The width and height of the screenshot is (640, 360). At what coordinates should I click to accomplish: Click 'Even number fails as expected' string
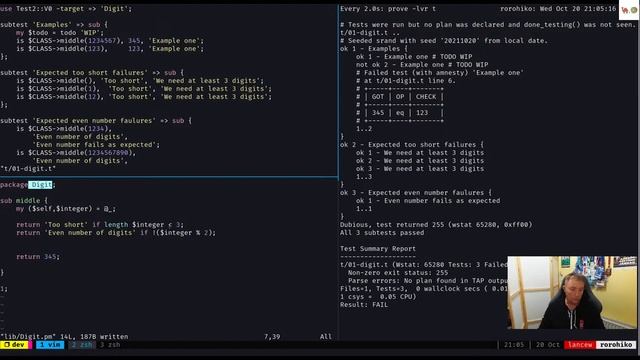tap(96, 145)
